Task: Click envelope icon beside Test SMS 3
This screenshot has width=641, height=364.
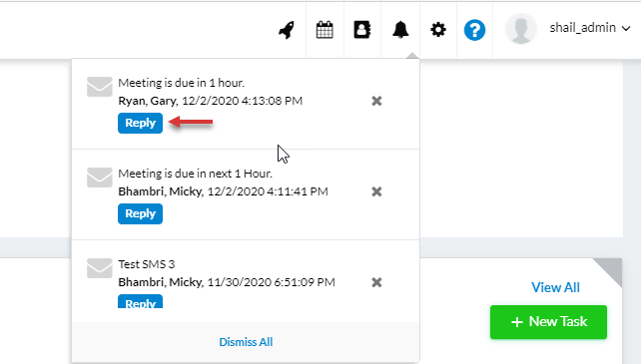Action: (99, 268)
